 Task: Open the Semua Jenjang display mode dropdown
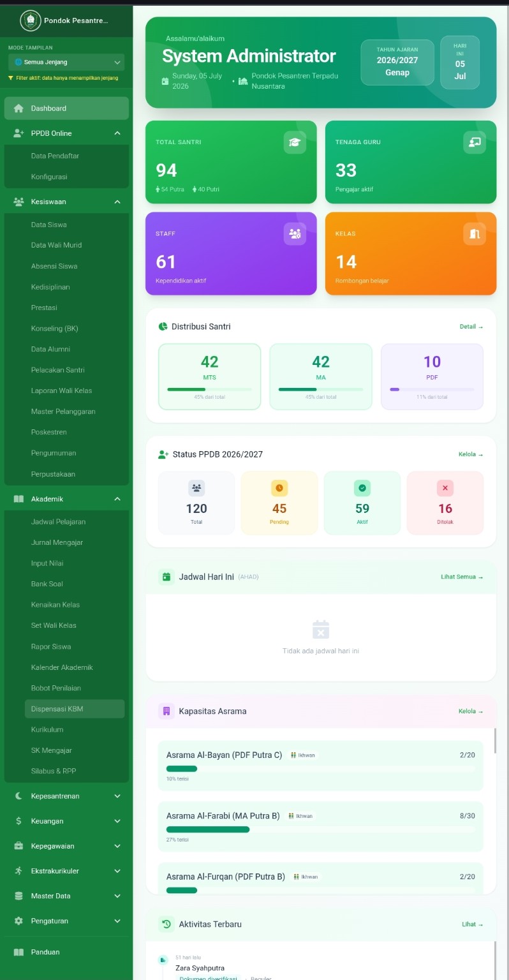tap(66, 63)
